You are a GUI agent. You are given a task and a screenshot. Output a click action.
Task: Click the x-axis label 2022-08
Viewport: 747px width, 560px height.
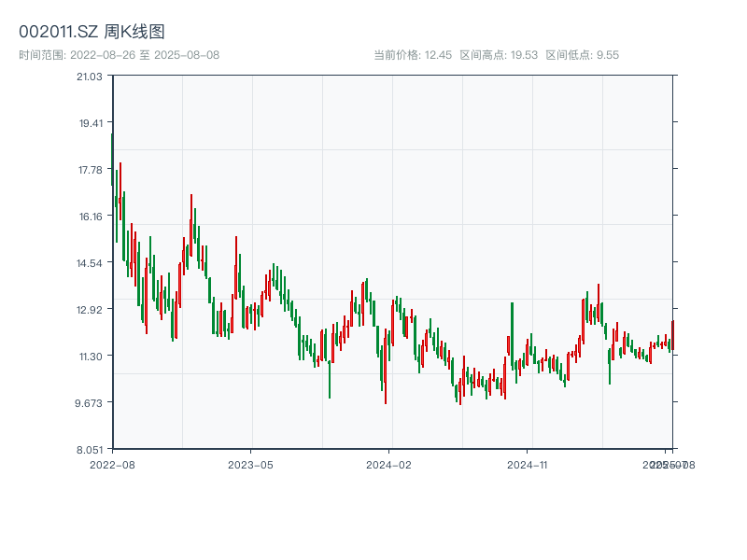pos(112,465)
